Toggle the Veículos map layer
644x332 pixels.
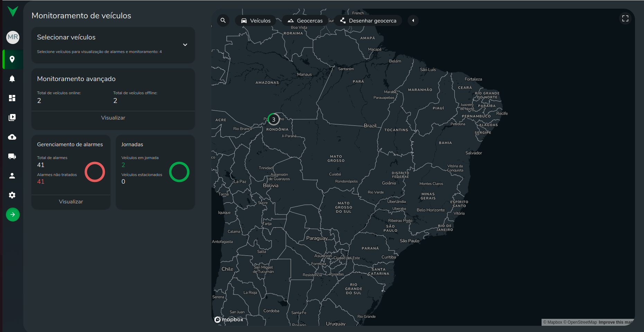[256, 20]
